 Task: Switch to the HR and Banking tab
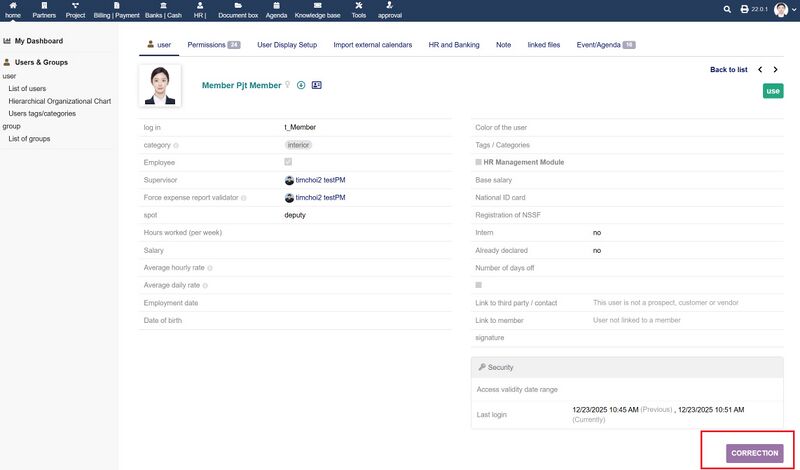point(453,45)
